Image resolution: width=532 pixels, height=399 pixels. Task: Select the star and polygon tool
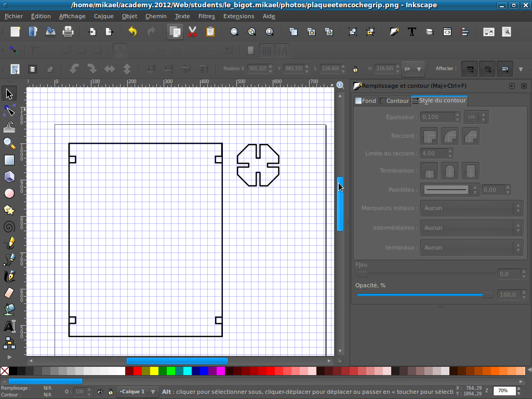pyautogui.click(x=9, y=210)
